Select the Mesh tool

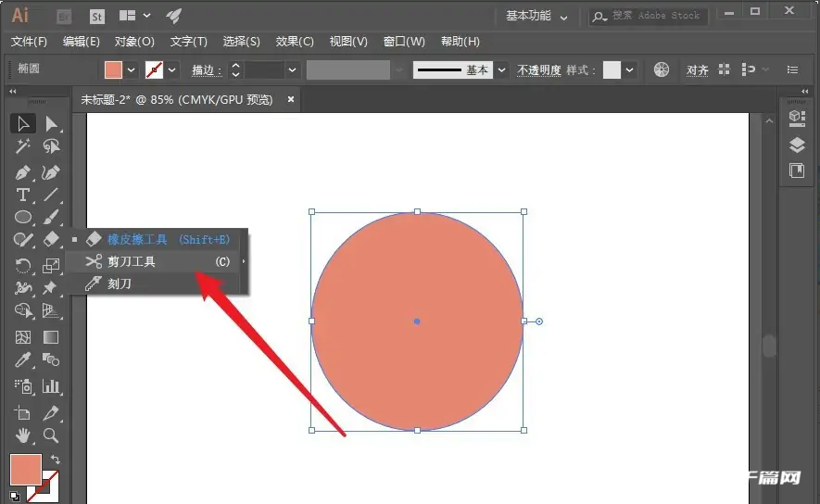coord(23,337)
